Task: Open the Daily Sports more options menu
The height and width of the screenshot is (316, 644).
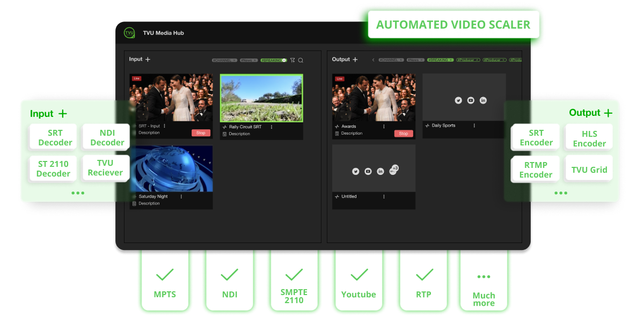Action: coord(474,126)
